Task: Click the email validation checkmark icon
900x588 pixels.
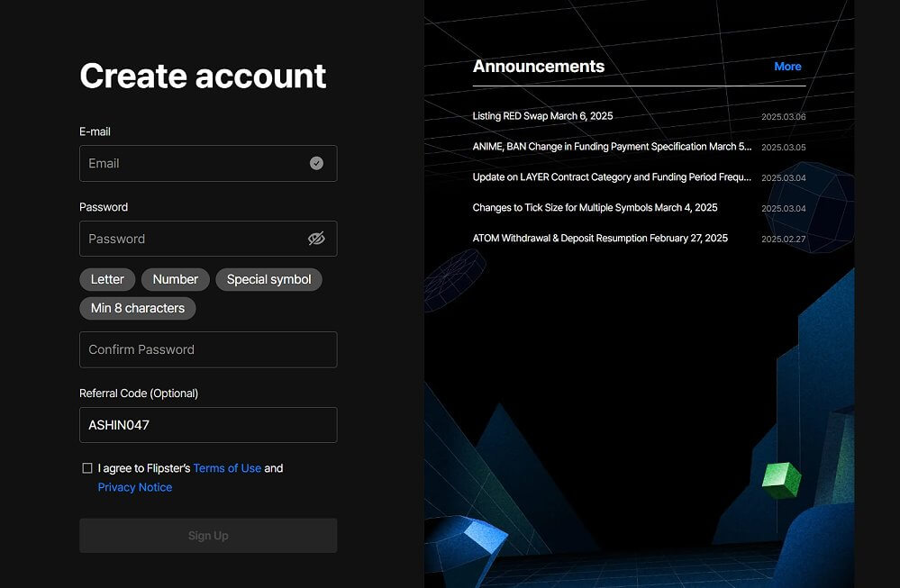Action: point(316,164)
